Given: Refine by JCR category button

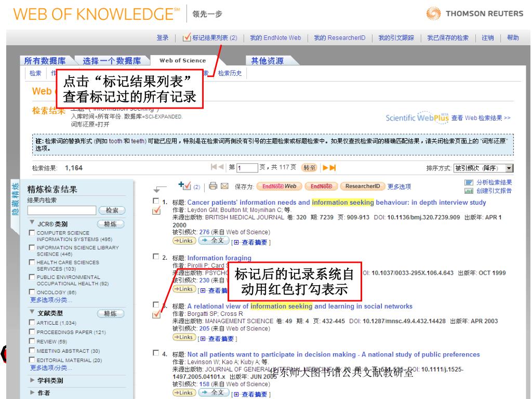Looking at the screenshot, I should tap(111, 224).
